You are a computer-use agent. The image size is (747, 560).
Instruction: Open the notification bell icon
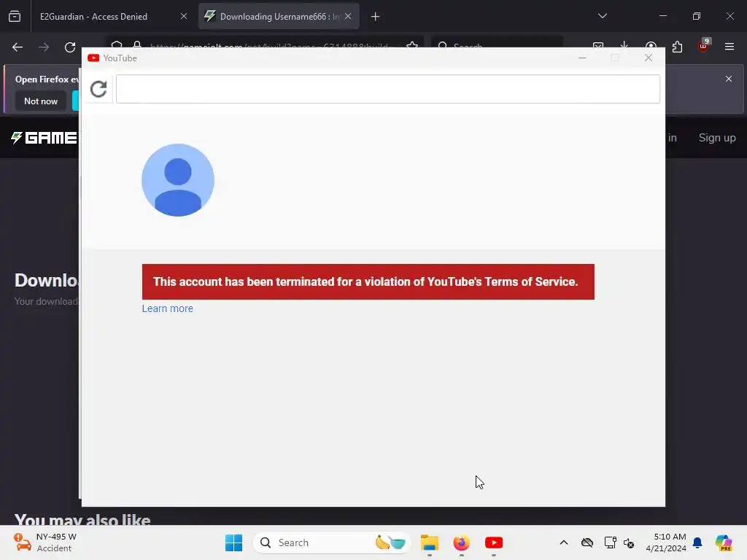tap(697, 542)
